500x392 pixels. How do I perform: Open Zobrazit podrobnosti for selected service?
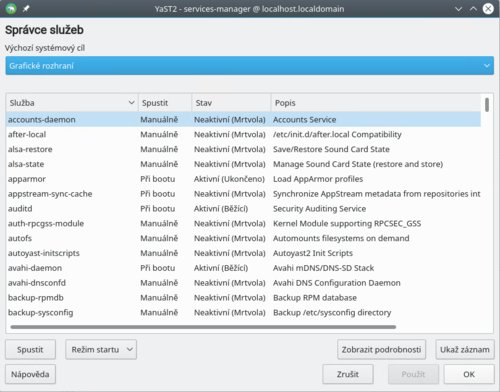point(381,349)
